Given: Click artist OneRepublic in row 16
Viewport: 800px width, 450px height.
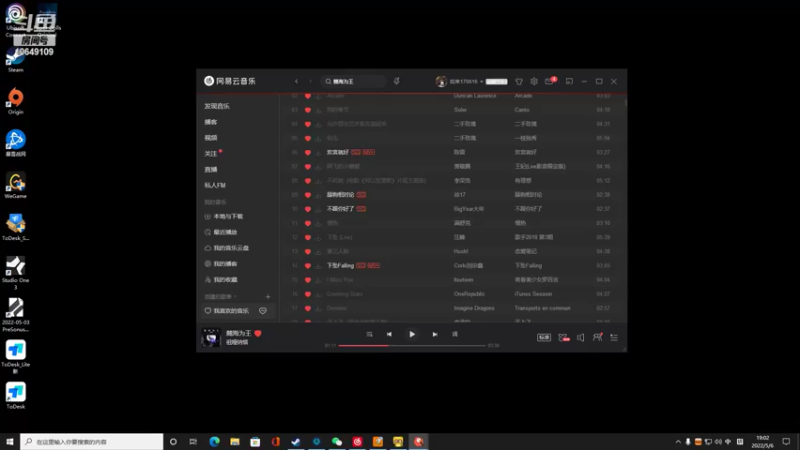Looking at the screenshot, I should pos(469,294).
